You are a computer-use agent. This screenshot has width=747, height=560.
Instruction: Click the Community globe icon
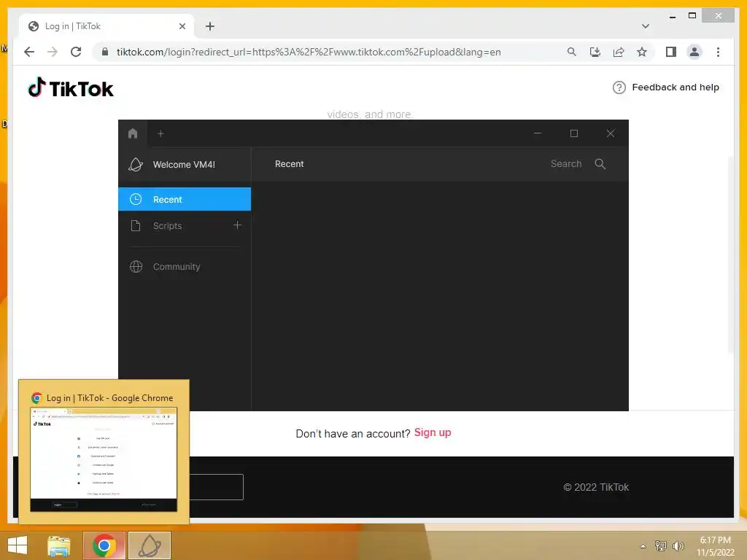point(136,267)
